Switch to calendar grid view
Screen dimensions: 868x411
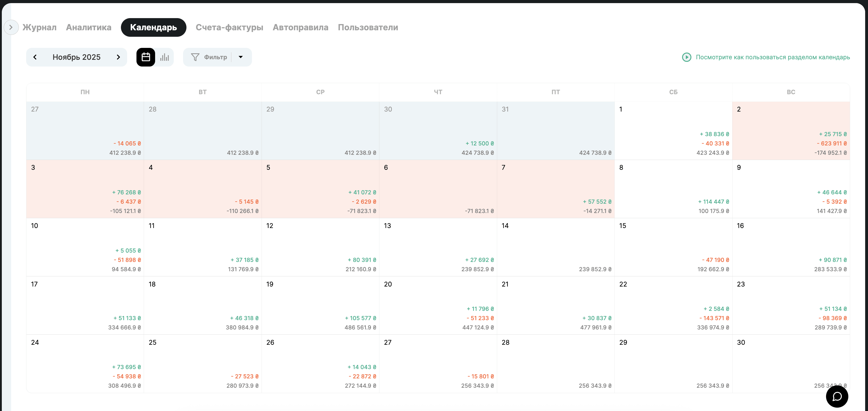pos(146,57)
